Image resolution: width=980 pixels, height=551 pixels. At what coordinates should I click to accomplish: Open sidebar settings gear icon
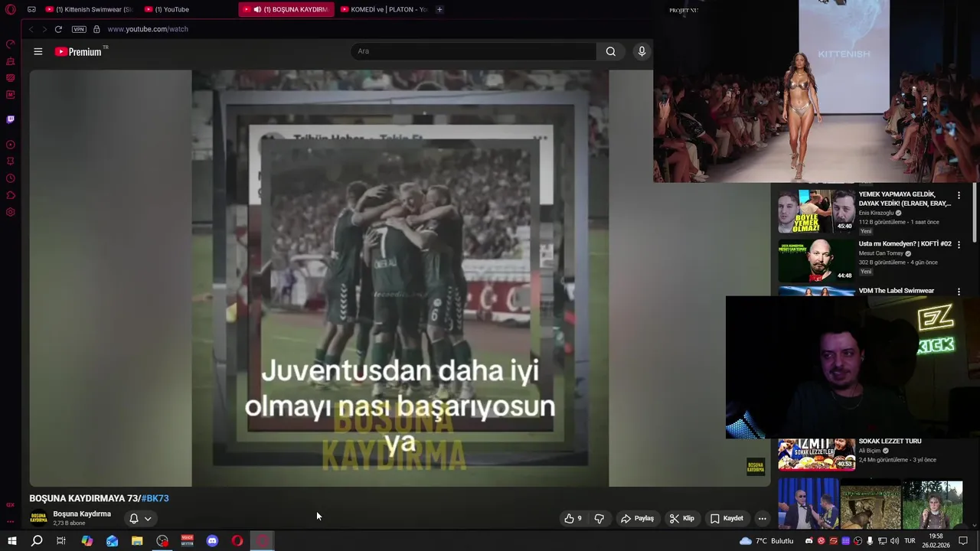coord(11,212)
